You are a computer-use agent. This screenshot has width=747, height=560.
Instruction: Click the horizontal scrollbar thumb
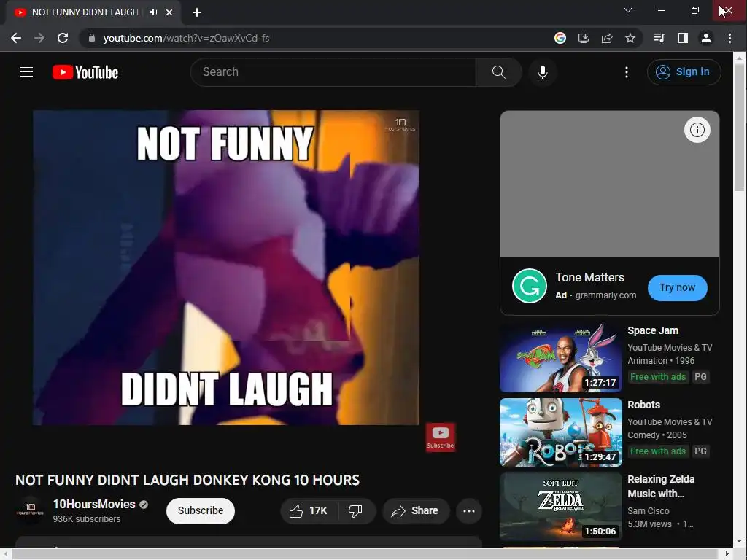coord(365,554)
